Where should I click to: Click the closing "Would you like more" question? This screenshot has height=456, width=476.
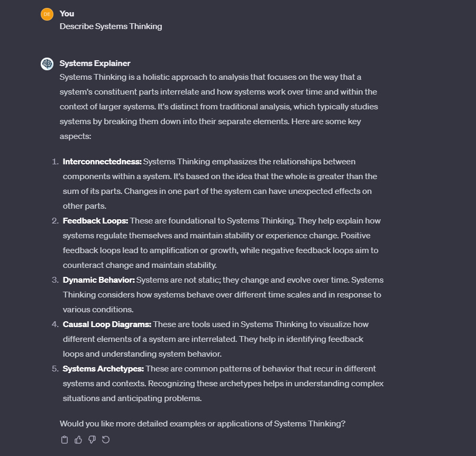point(202,424)
